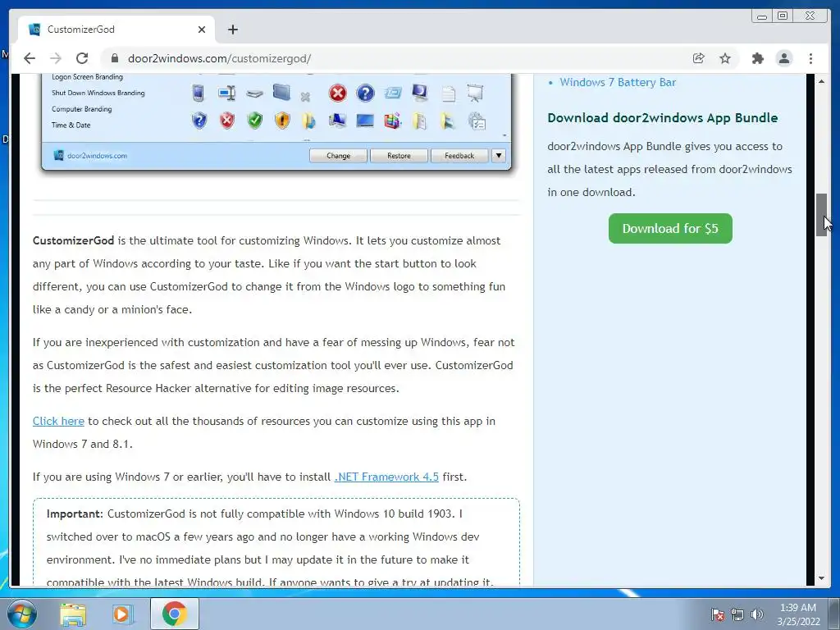This screenshot has height=630, width=840.
Task: Click the address bar URL
Action: pos(219,58)
